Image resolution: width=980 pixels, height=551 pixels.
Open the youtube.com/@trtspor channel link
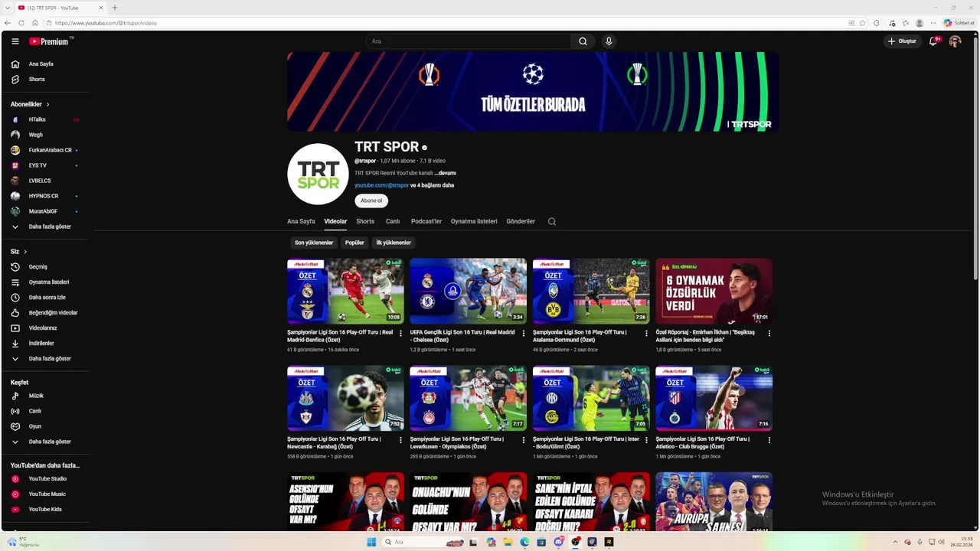click(381, 185)
